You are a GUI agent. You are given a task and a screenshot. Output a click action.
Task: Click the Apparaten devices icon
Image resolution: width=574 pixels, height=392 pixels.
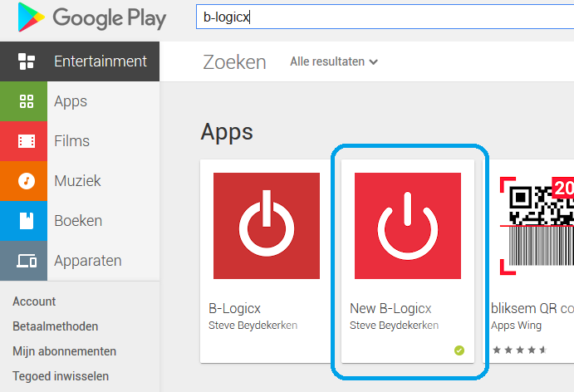click(x=27, y=261)
